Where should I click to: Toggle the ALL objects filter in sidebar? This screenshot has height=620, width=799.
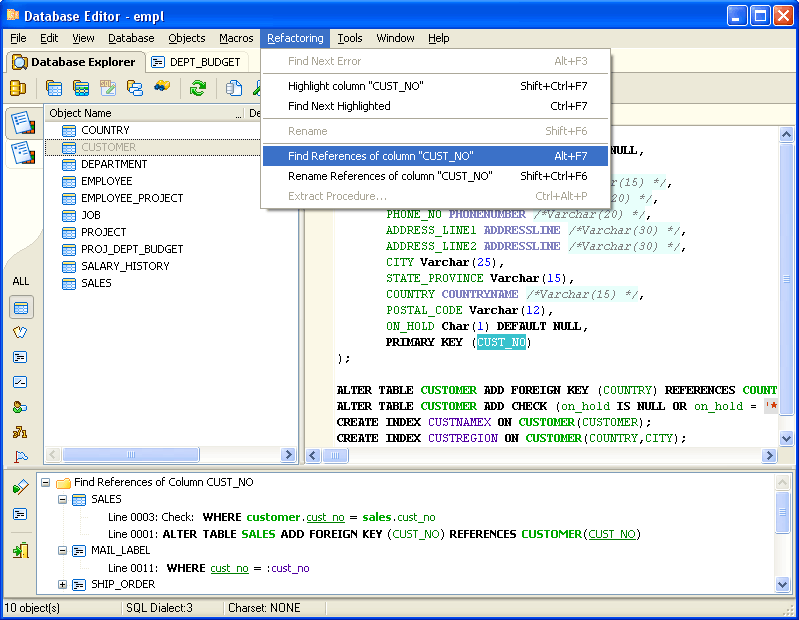[x=21, y=282]
